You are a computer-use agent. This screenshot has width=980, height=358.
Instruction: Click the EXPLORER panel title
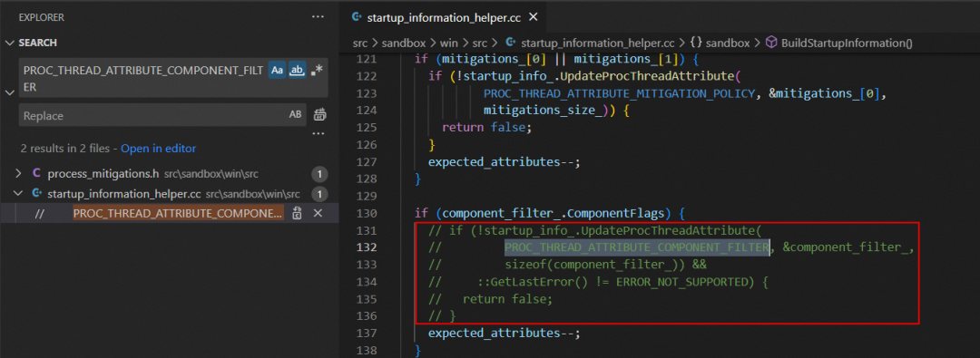[41, 17]
